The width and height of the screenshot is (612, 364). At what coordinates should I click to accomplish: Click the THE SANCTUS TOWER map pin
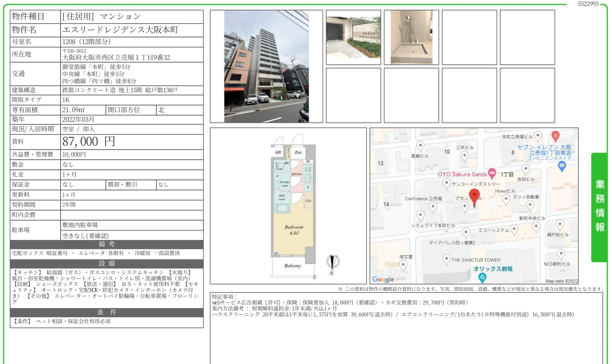[446, 259]
